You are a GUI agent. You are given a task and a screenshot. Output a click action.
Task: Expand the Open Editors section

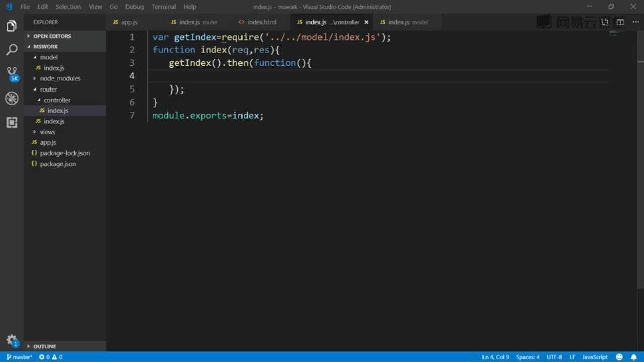click(x=65, y=36)
